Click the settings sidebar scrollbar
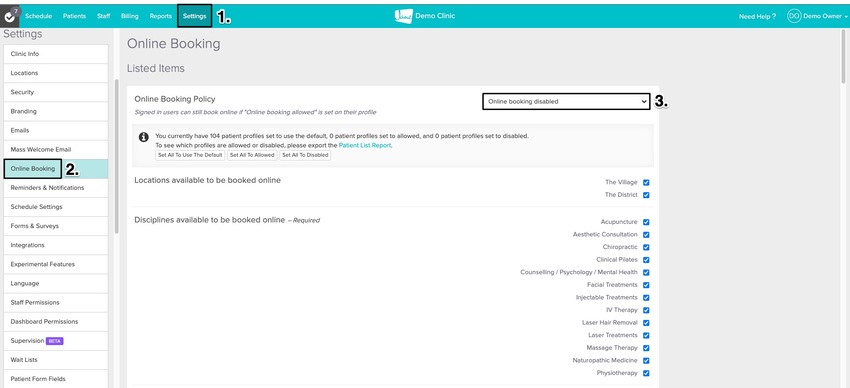 (x=117, y=156)
